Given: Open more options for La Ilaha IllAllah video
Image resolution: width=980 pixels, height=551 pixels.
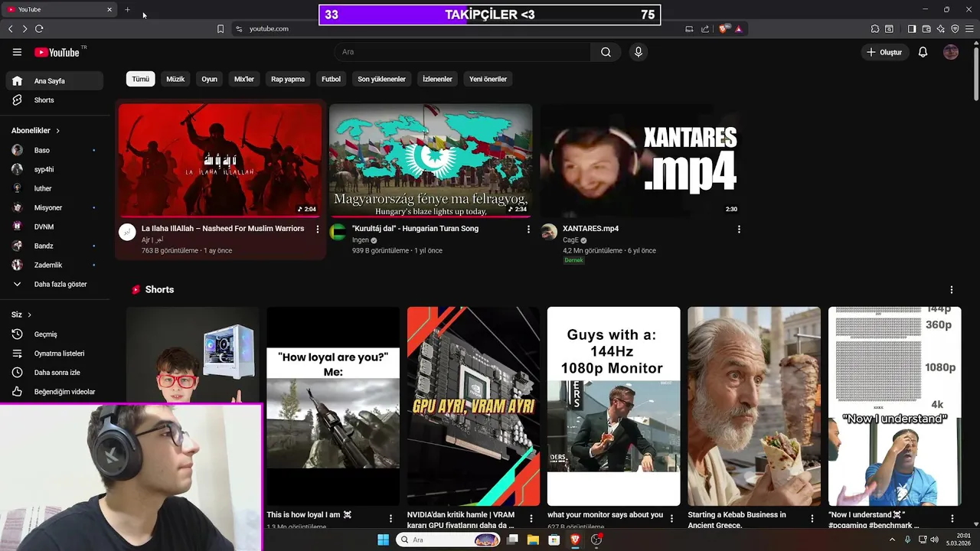Looking at the screenshot, I should (x=318, y=230).
